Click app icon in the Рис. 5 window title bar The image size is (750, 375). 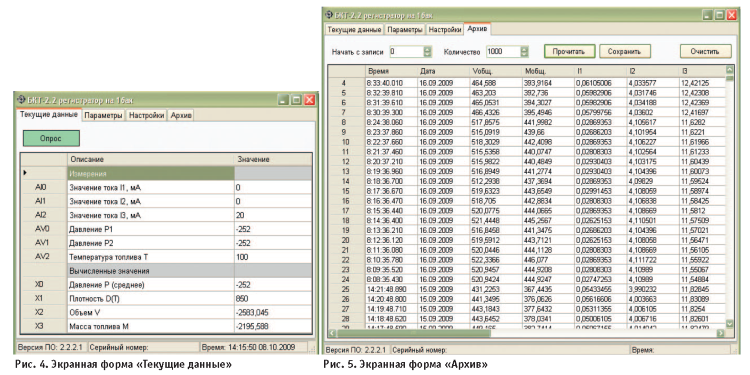pyautogui.click(x=329, y=15)
